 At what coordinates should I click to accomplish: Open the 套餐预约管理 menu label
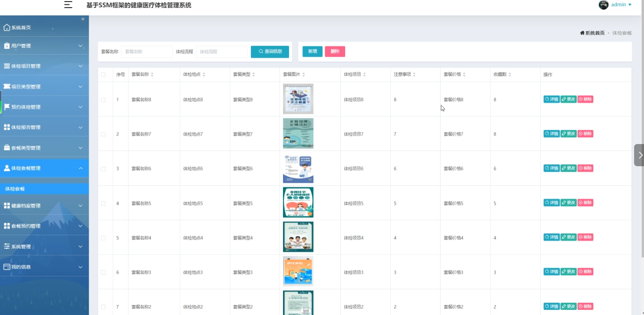(26, 226)
